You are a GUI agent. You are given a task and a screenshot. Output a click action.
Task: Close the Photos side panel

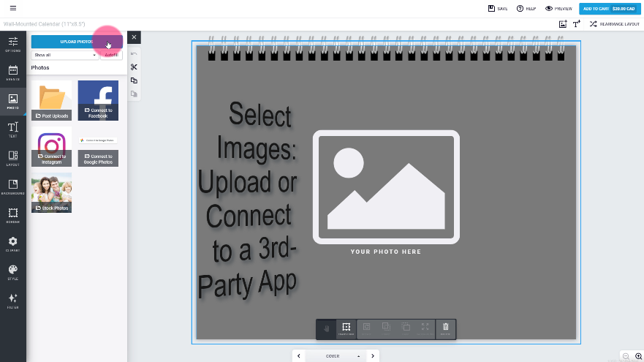coord(134,37)
